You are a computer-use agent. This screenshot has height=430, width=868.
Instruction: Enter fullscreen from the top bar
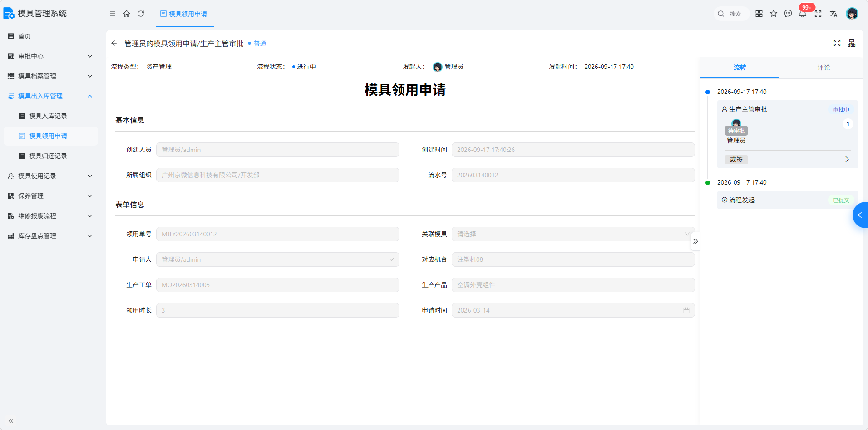click(x=818, y=14)
